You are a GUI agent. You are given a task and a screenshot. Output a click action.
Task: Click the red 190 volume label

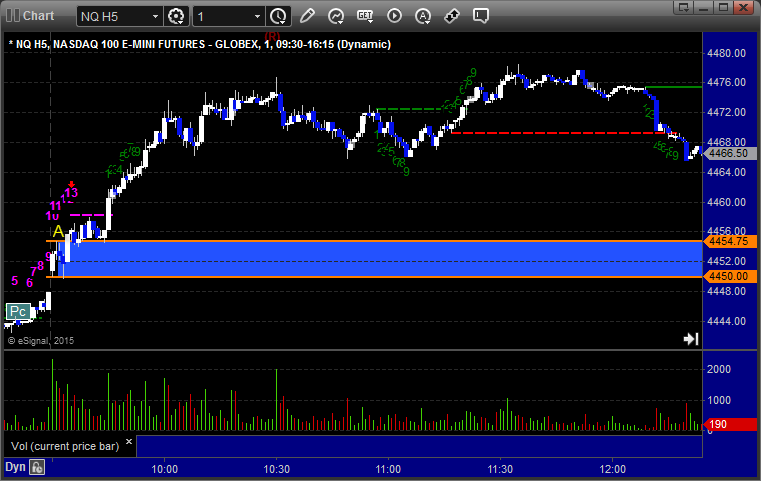point(729,424)
